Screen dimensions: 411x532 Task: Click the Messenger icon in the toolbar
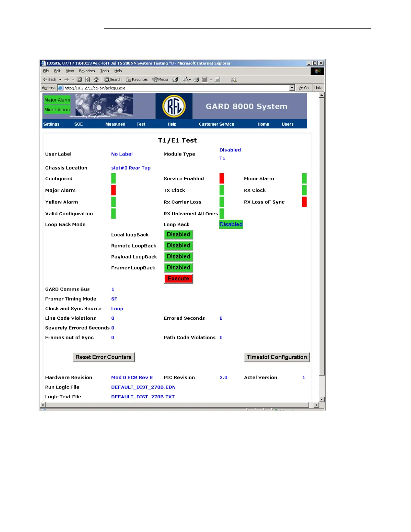coord(234,80)
